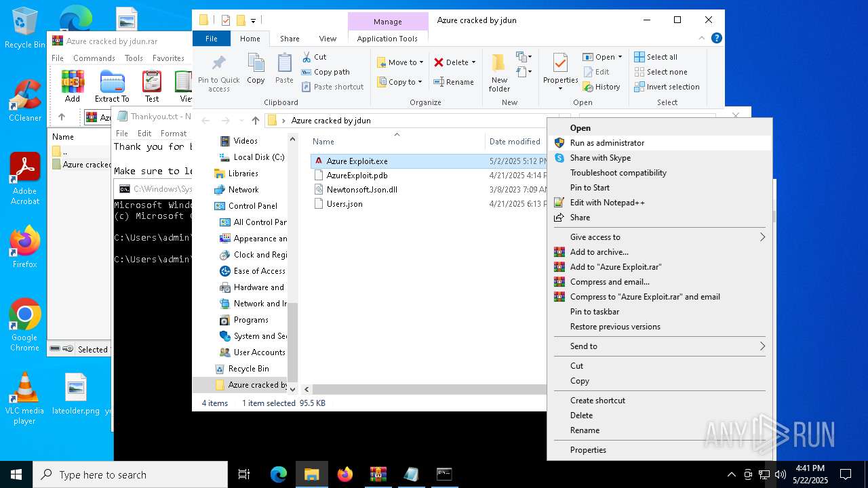The width and height of the screenshot is (868, 488).
Task: Click the Cut icon in the Explorer ribbon
Action: coord(307,57)
